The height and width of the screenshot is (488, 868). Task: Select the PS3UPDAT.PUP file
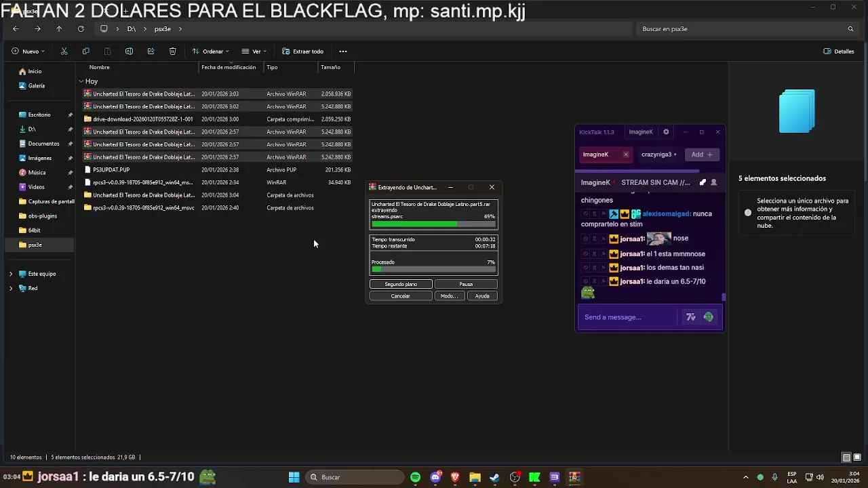(x=217, y=169)
